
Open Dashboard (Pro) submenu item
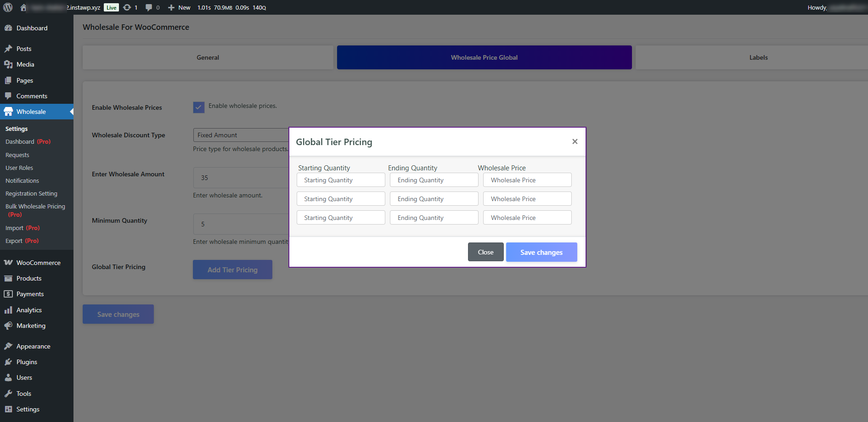28,141
